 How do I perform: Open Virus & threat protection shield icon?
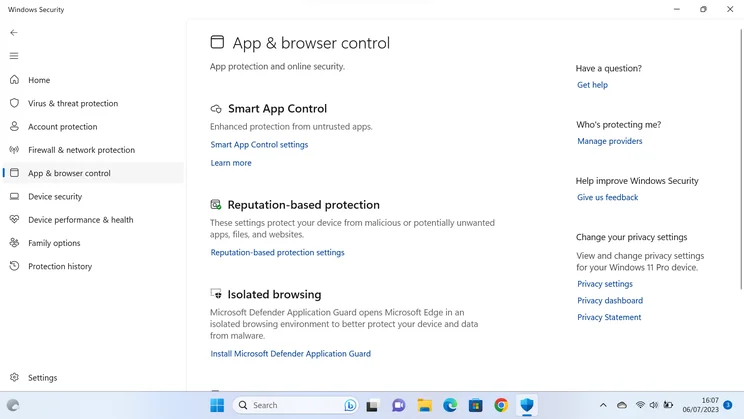[x=14, y=103]
